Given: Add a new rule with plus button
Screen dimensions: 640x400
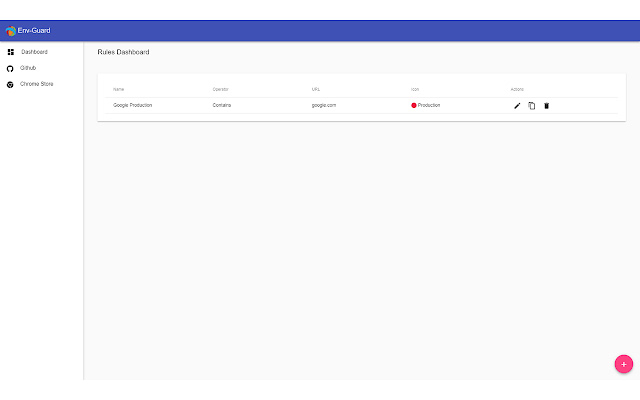Looking at the screenshot, I should click(624, 364).
